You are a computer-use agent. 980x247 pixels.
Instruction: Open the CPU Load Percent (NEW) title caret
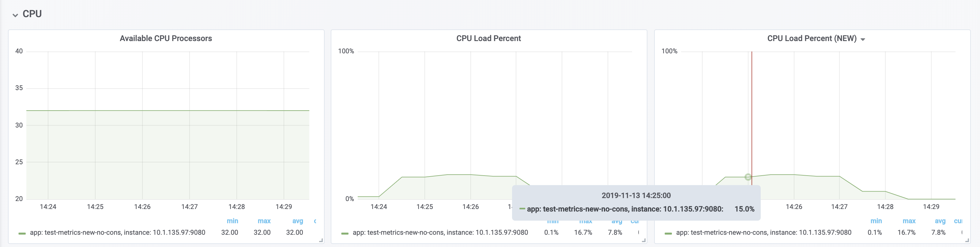pyautogui.click(x=862, y=39)
